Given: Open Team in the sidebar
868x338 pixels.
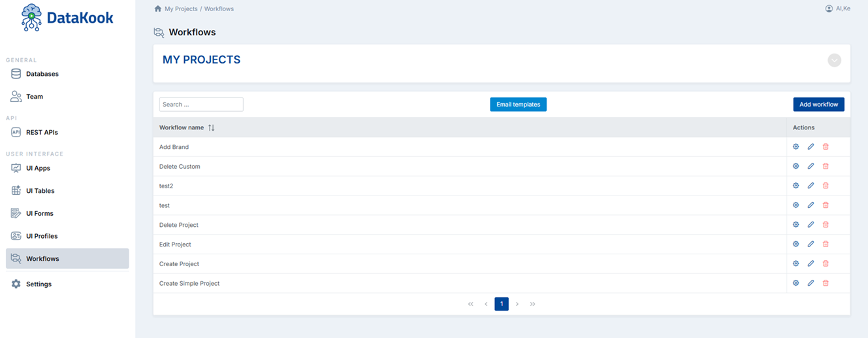Looking at the screenshot, I should [x=67, y=96].
